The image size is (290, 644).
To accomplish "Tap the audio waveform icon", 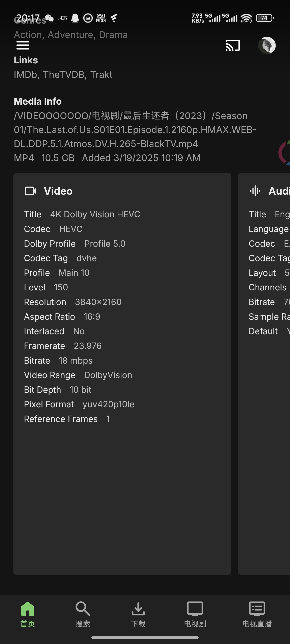I will [255, 191].
